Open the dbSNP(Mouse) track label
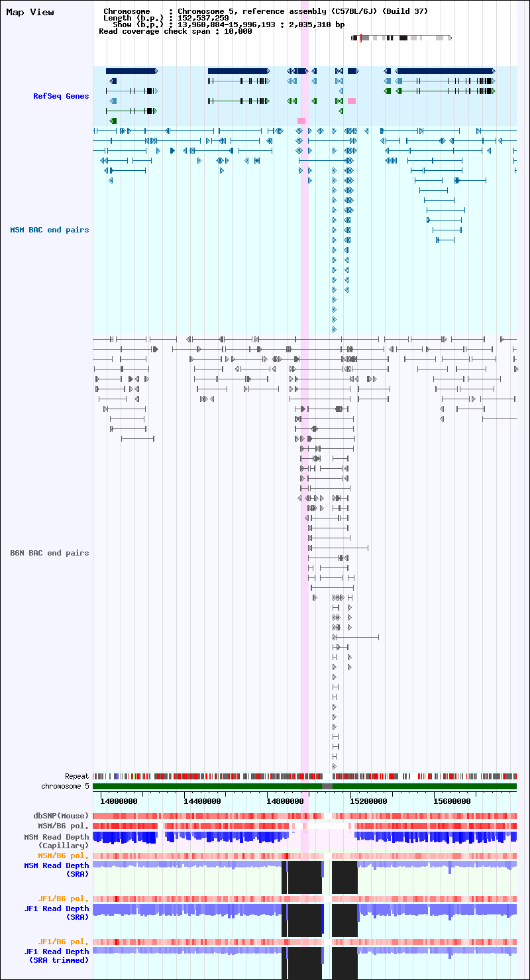Viewport: 530px width, 980px height. pyautogui.click(x=62, y=816)
